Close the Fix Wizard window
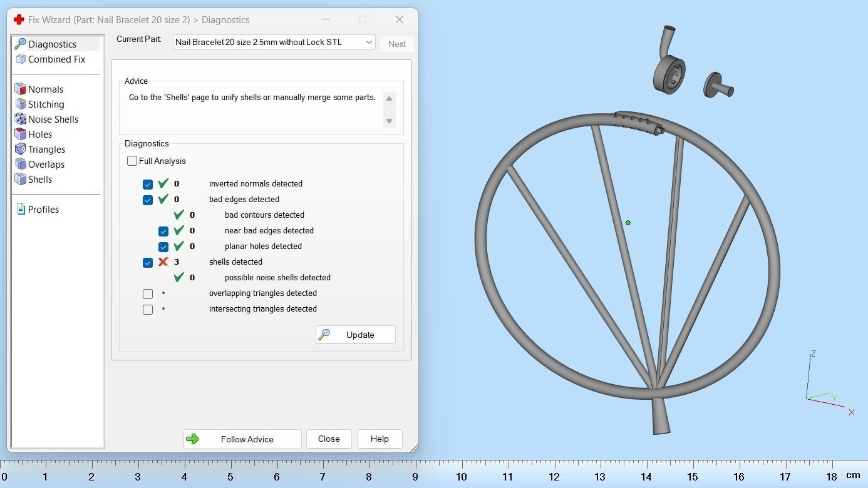 point(400,19)
